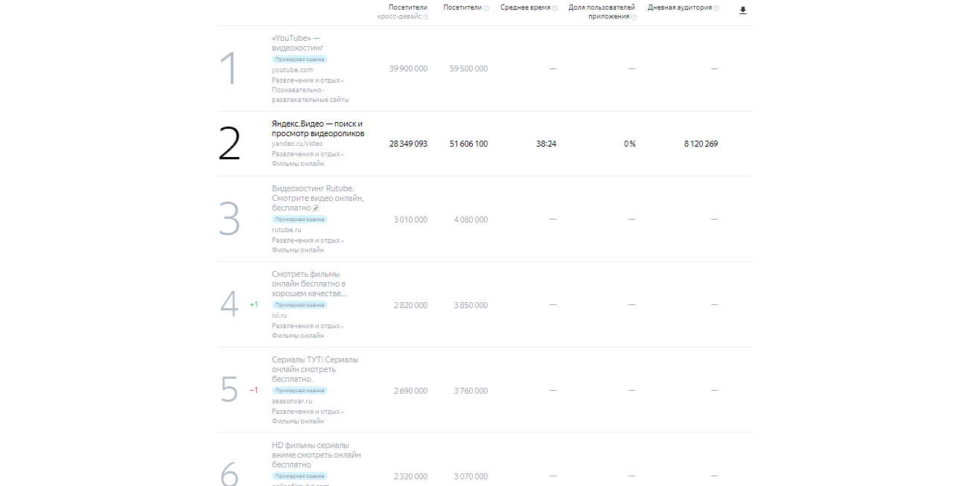Open the Видеохостинг Rutube title link

point(318,199)
